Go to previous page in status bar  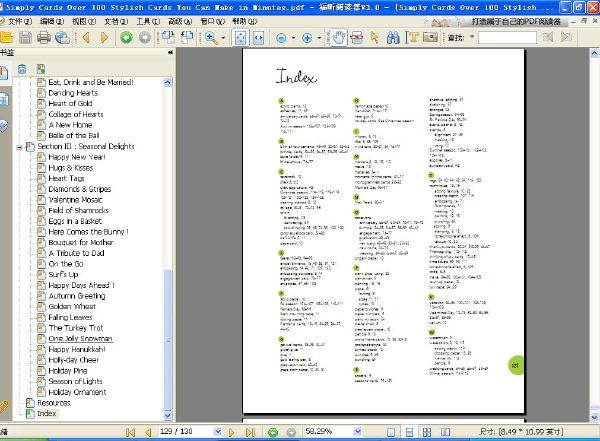(x=148, y=432)
